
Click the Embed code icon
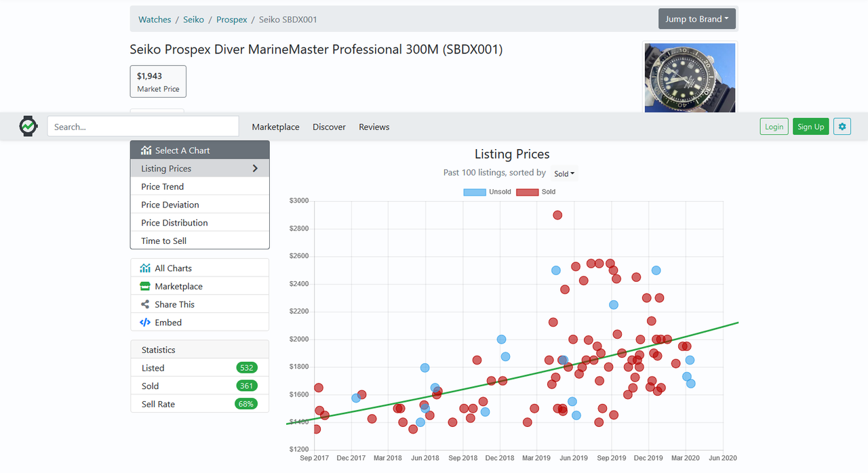pos(145,323)
